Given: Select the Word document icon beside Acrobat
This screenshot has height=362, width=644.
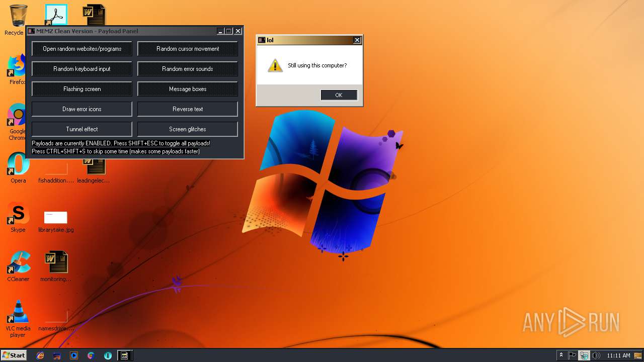Looking at the screenshot, I should [x=94, y=15].
